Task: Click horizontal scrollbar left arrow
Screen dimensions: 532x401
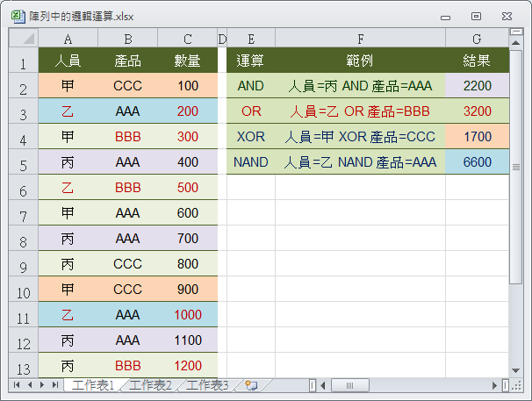Action: 323,385
